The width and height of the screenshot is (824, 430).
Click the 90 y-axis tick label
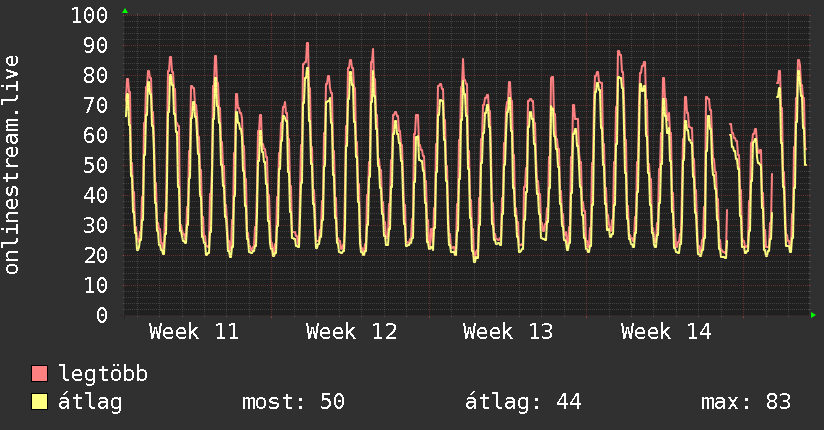[x=96, y=45]
